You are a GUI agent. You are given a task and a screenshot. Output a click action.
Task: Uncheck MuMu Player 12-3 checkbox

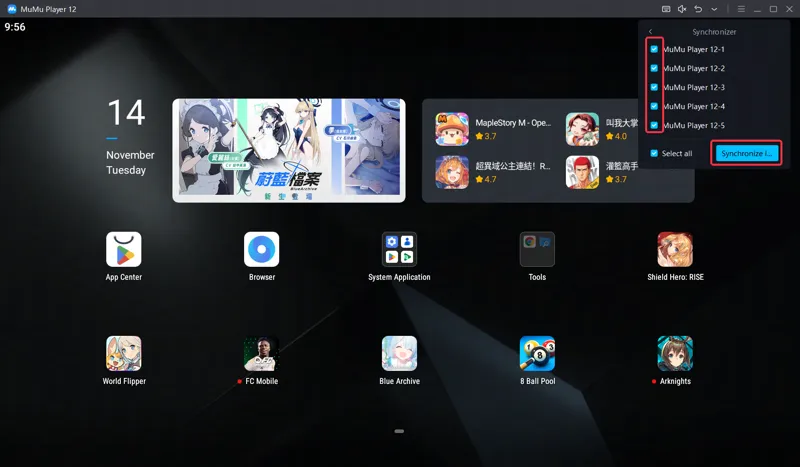click(654, 87)
